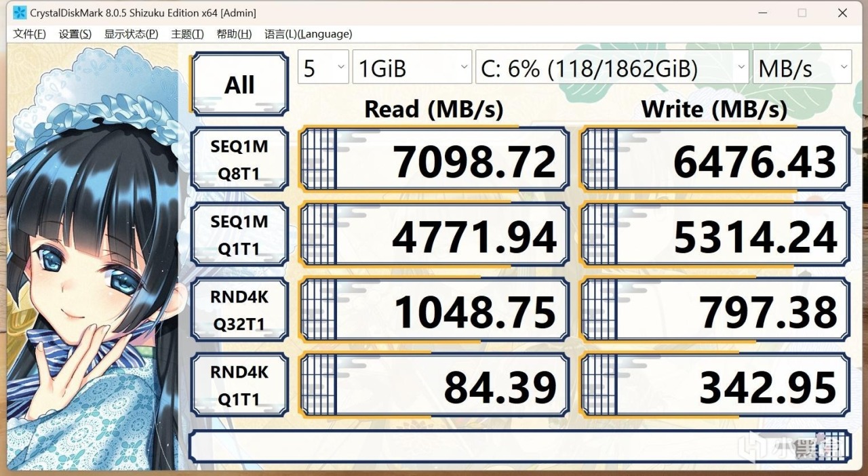Open the 语言(L)(Language) menu
Screen dimensions: 868x476
(308, 34)
